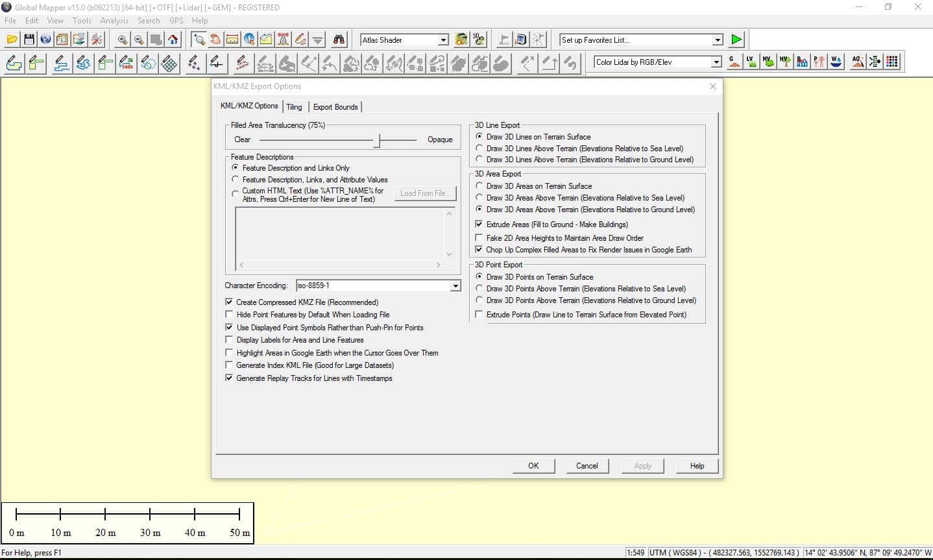Select the Digitizer pencil tool
The height and width of the screenshot is (560, 933).
(x=300, y=40)
